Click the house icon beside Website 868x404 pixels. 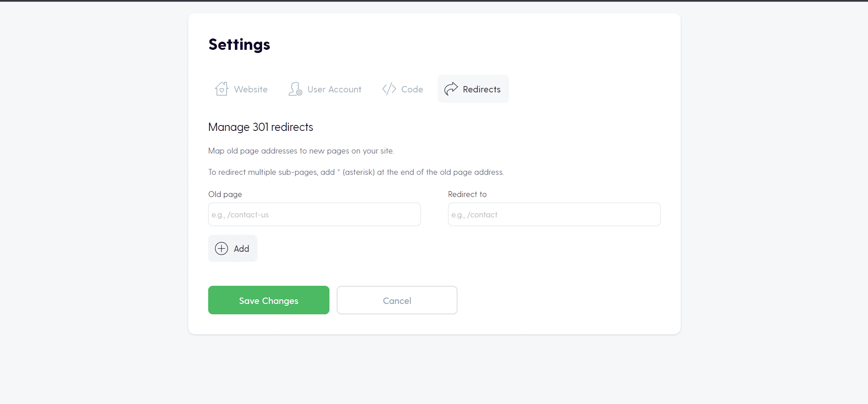(x=221, y=89)
